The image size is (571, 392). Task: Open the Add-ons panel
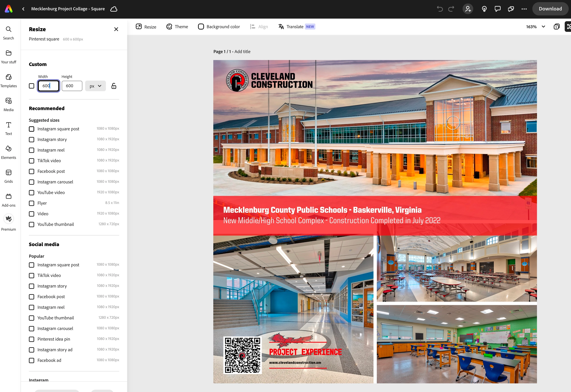click(8, 200)
